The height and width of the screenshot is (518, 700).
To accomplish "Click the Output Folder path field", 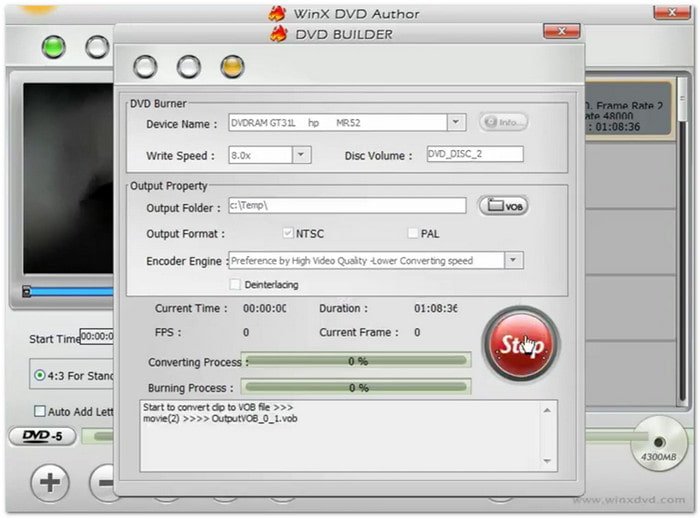I will click(346, 206).
